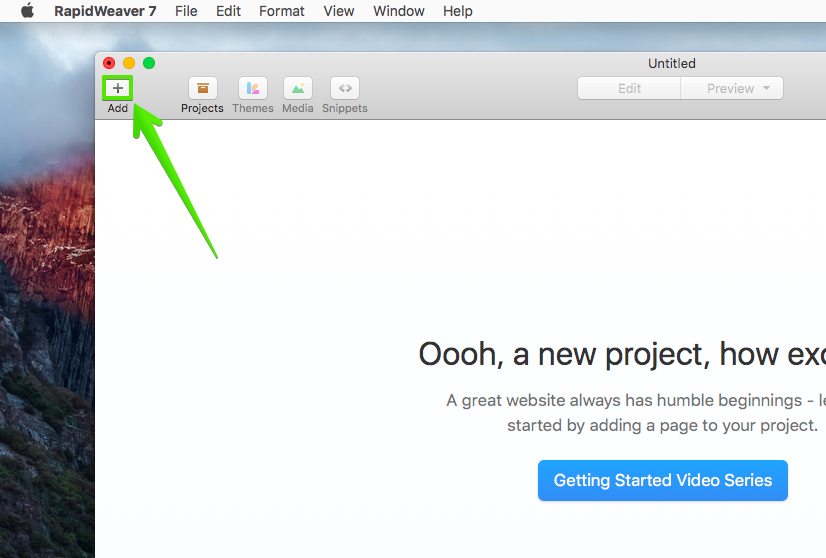Switch to Edit mode in the toolbar

tap(629, 89)
